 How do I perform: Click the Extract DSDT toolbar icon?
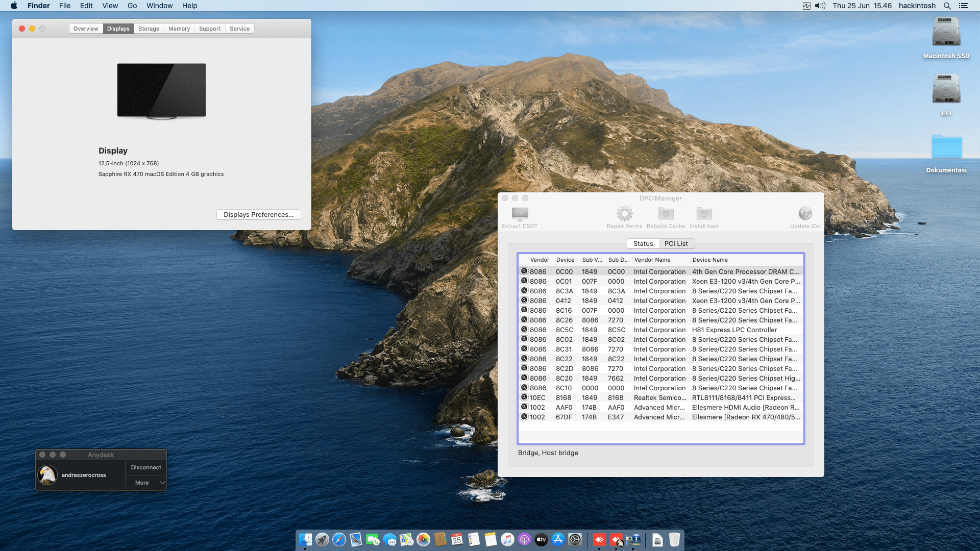pyautogui.click(x=520, y=214)
